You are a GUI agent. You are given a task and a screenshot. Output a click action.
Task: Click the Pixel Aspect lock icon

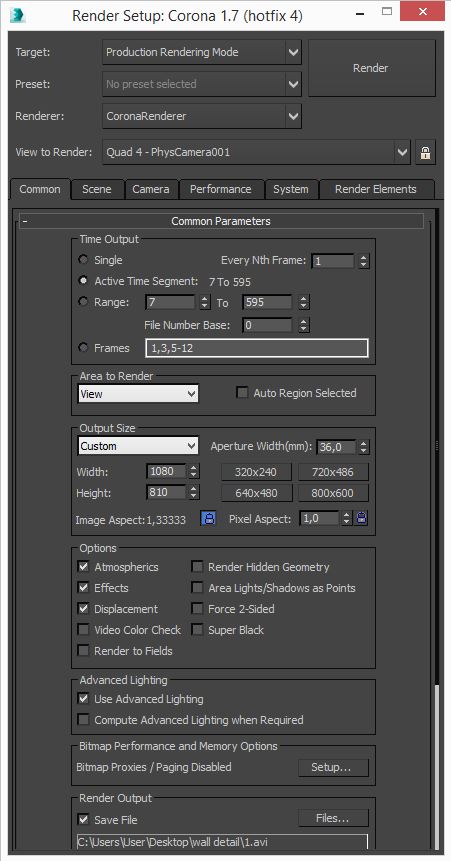(362, 518)
